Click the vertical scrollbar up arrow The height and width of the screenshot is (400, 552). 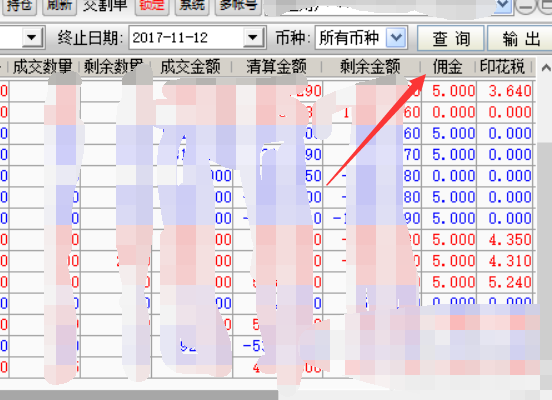545,67
